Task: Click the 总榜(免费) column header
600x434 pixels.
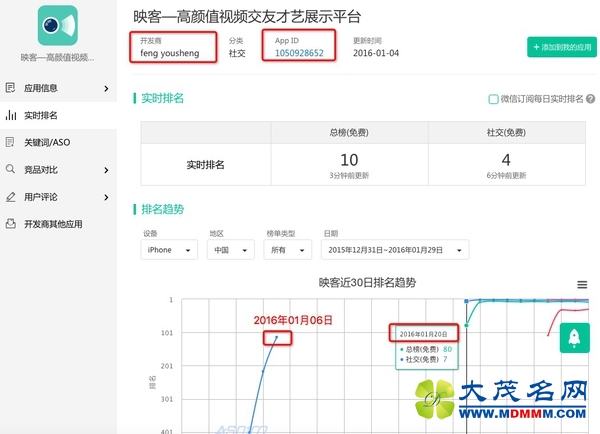Action: (349, 132)
